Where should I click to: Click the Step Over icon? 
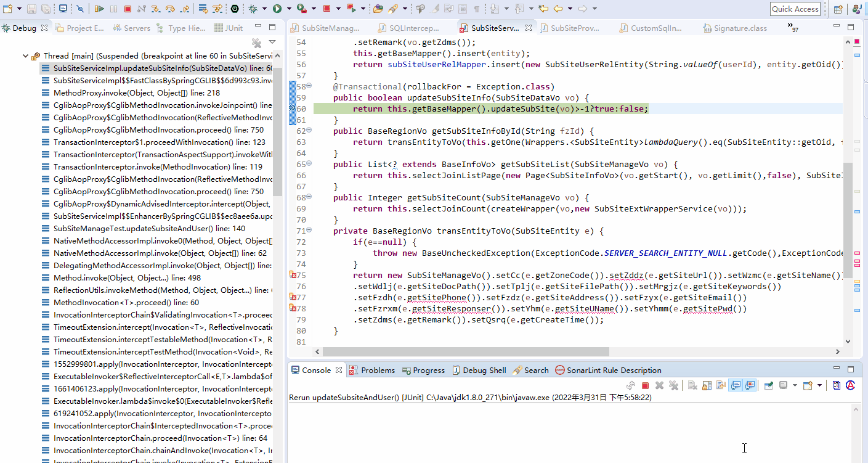coord(170,9)
